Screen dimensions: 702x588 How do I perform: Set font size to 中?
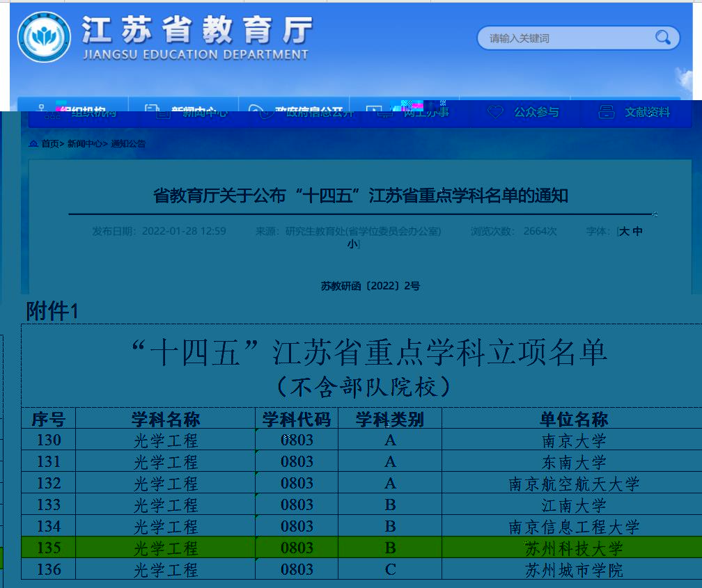click(x=637, y=231)
